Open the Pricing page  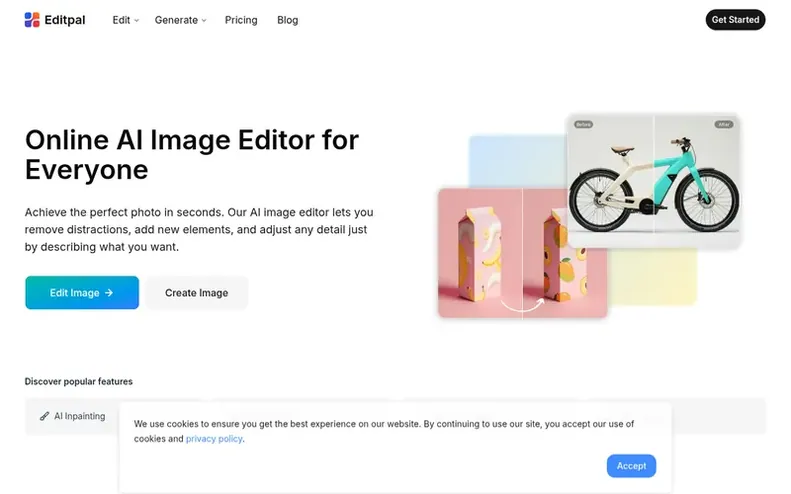coord(241,20)
